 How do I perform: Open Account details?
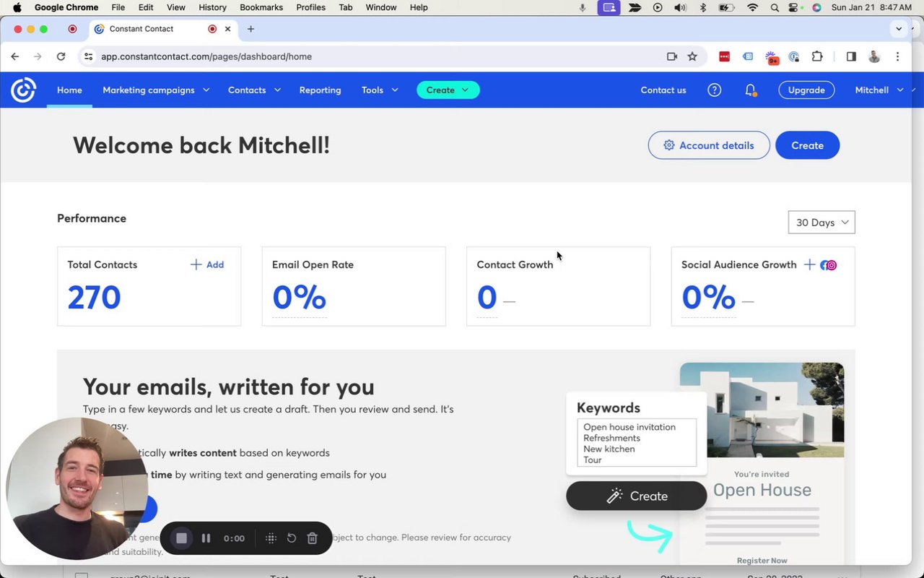point(709,145)
